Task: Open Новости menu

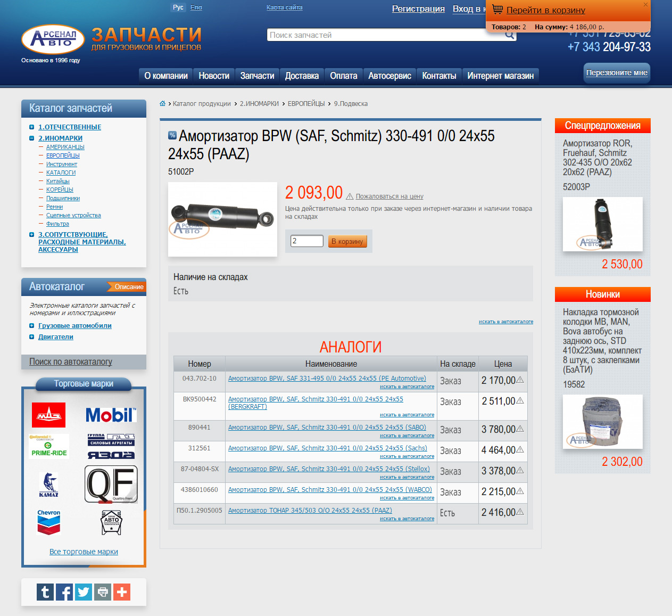Action: pyautogui.click(x=214, y=76)
